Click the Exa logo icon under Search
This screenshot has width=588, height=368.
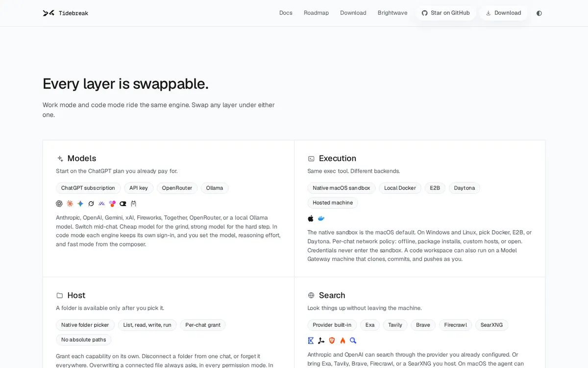[311, 341]
